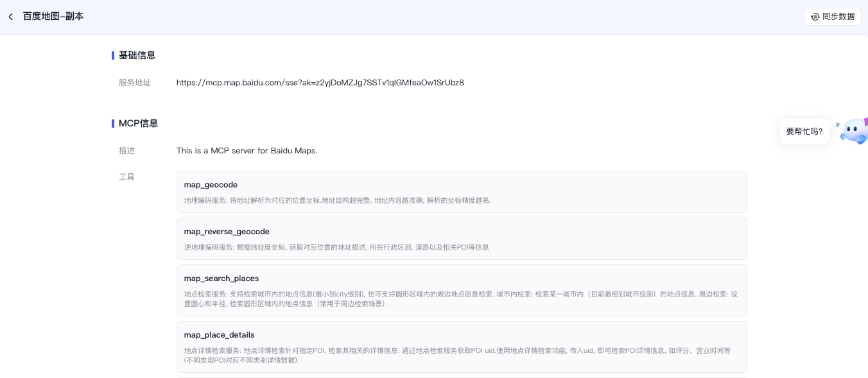Click the blue assistant mascot icon

click(854, 131)
